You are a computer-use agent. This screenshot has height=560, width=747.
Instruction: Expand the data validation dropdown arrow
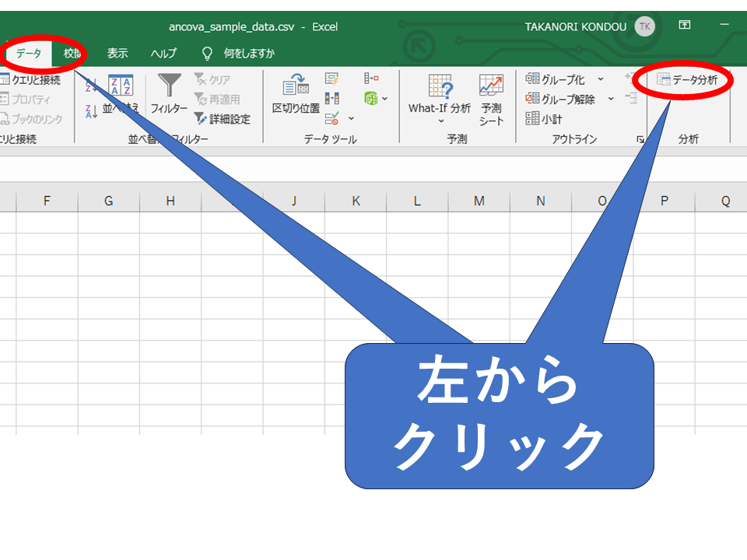click(351, 119)
